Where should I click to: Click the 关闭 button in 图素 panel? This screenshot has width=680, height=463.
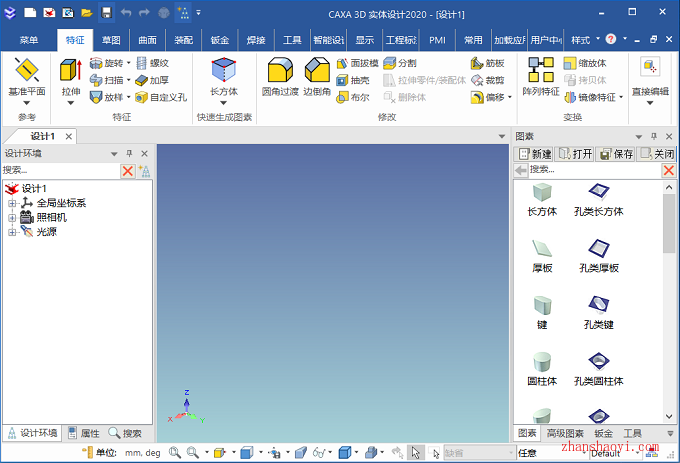coord(657,154)
